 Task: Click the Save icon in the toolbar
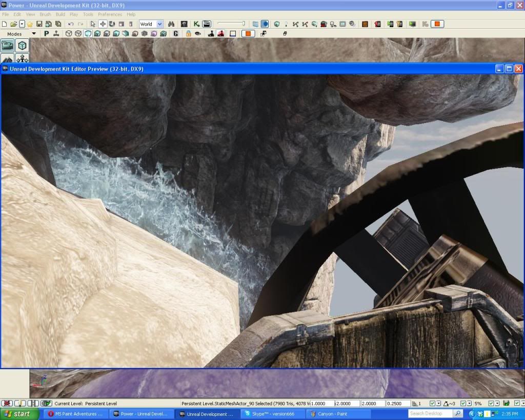click(39, 24)
